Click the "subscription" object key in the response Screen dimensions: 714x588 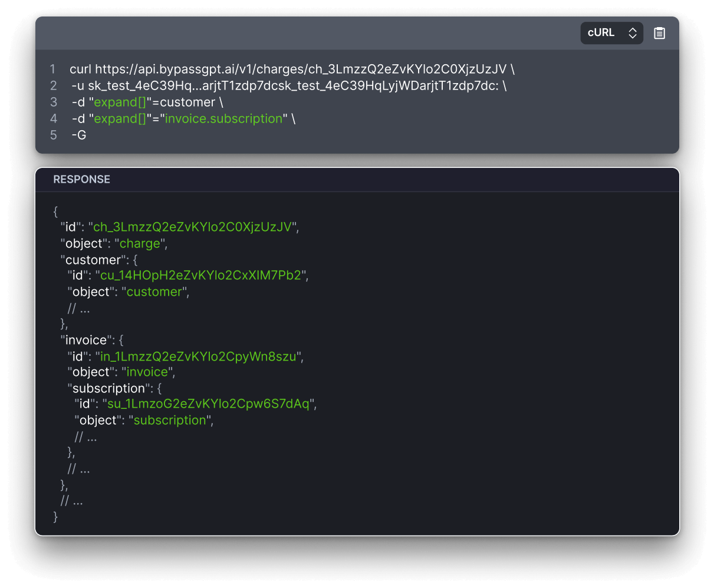(110, 388)
